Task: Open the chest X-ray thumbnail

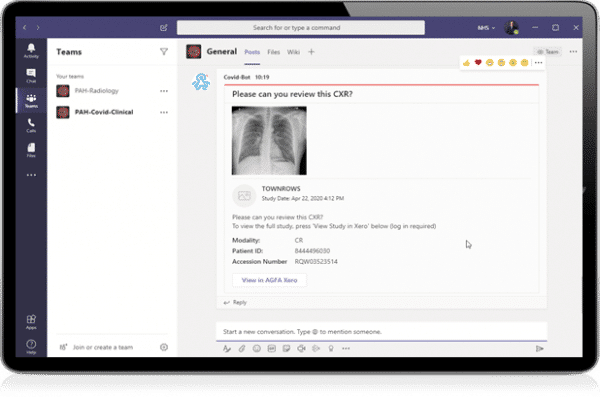Action: 269,141
